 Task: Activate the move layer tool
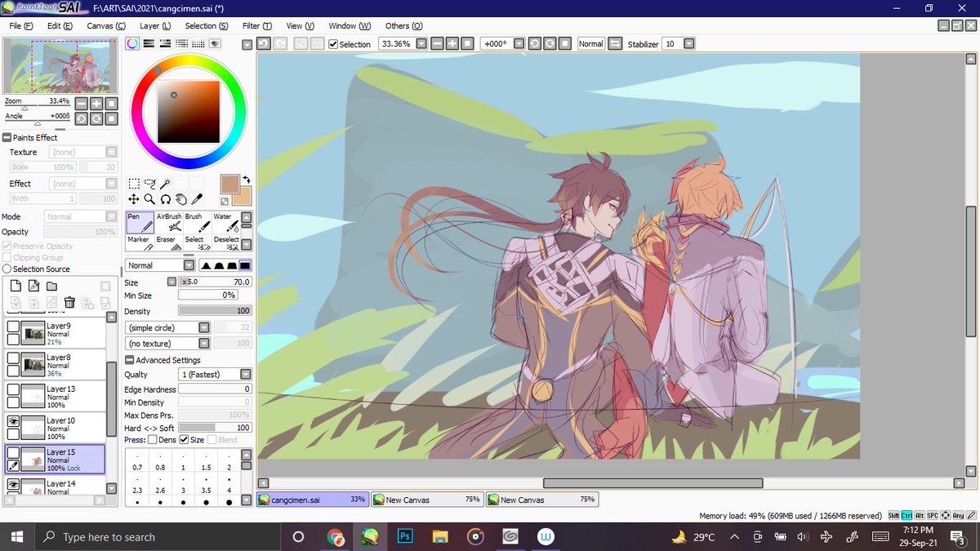[x=134, y=199]
